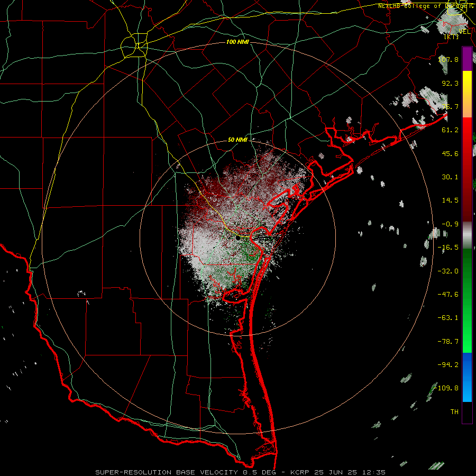This screenshot has width=476, height=476.
Task: Select the -94.2 velocity legend value
Action: [x=448, y=365]
